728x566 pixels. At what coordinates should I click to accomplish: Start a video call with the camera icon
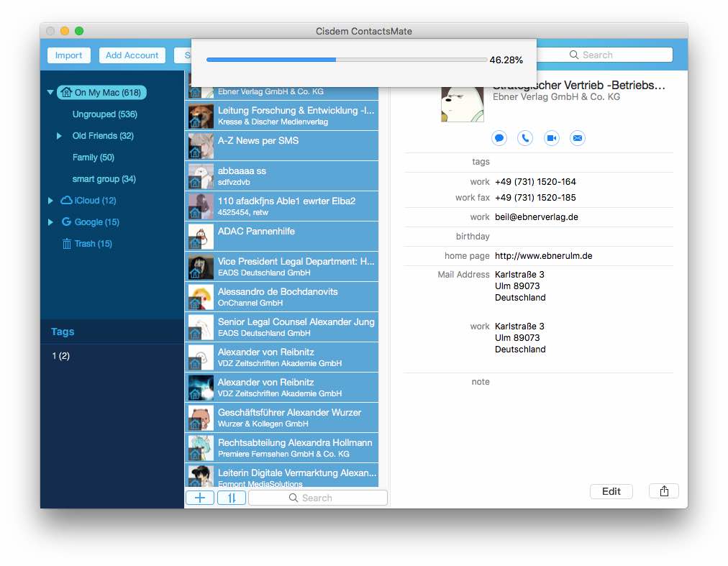coord(552,138)
